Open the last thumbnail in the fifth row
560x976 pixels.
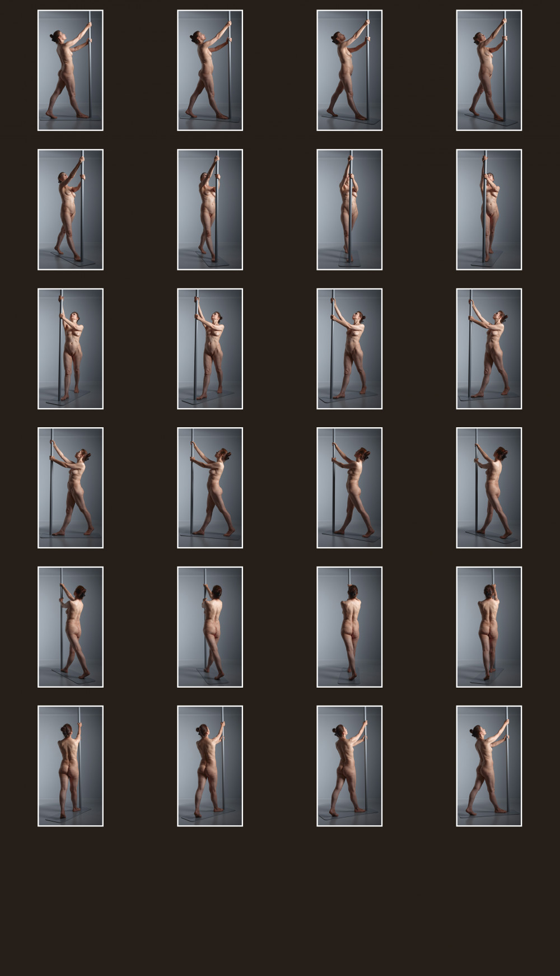489,627
